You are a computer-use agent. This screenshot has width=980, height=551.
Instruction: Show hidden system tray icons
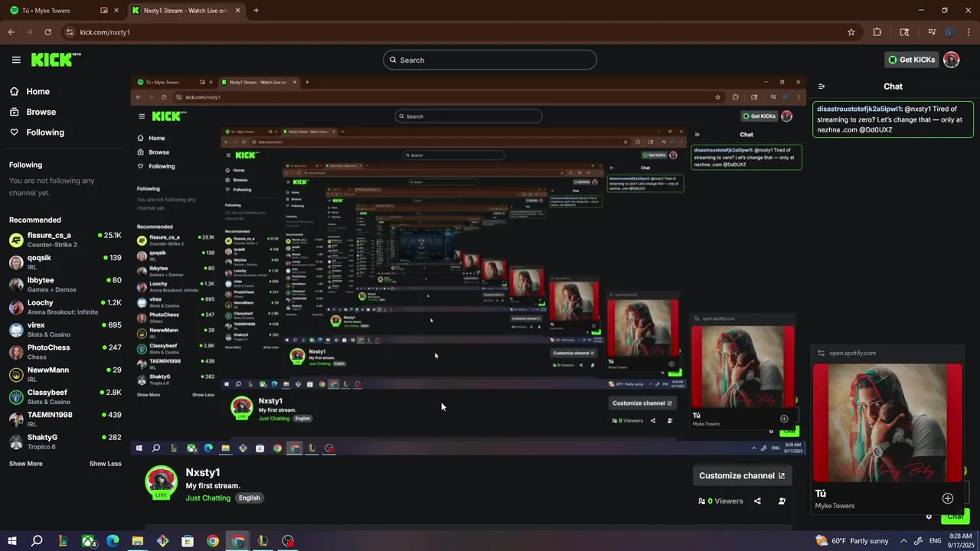[903, 541]
